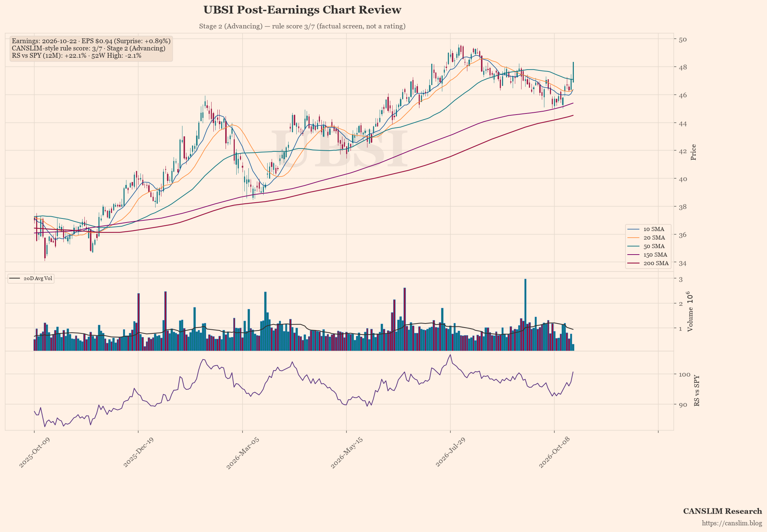
Task: Click the 'Volume' axis label
Action: [690, 312]
